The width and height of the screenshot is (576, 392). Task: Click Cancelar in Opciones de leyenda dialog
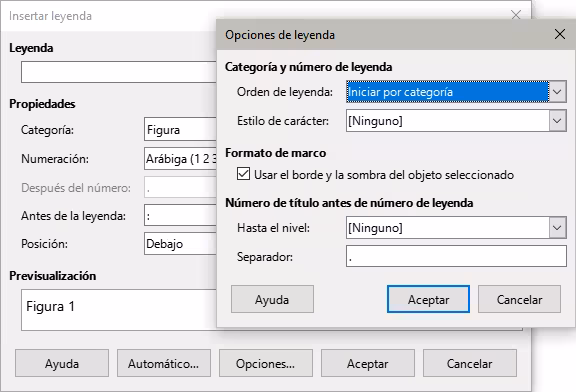click(519, 299)
